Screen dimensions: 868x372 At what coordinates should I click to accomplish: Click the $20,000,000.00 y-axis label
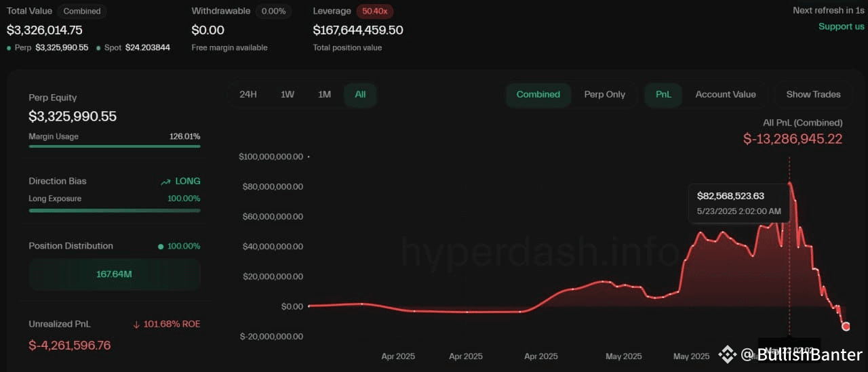click(273, 276)
